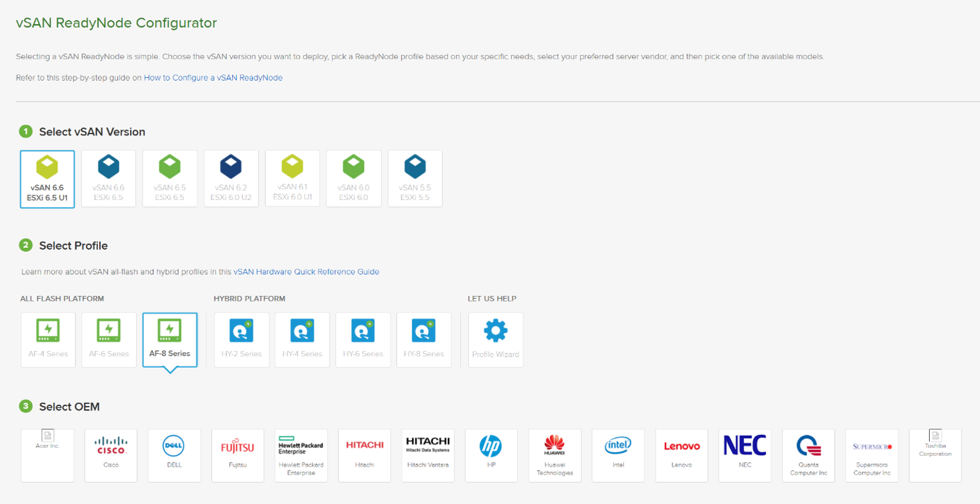The width and height of the screenshot is (980, 504).
Task: Select Huawei Technologies as OEM
Action: pos(555,456)
